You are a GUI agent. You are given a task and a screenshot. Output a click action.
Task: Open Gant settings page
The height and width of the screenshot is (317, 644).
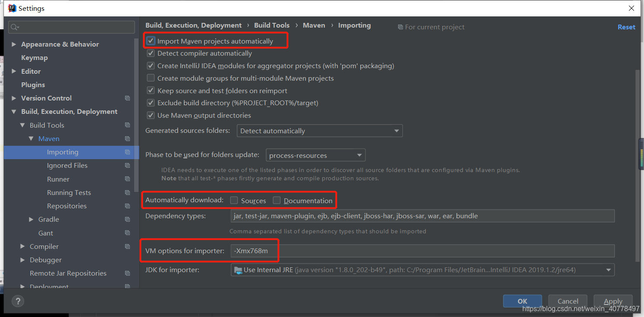click(46, 233)
